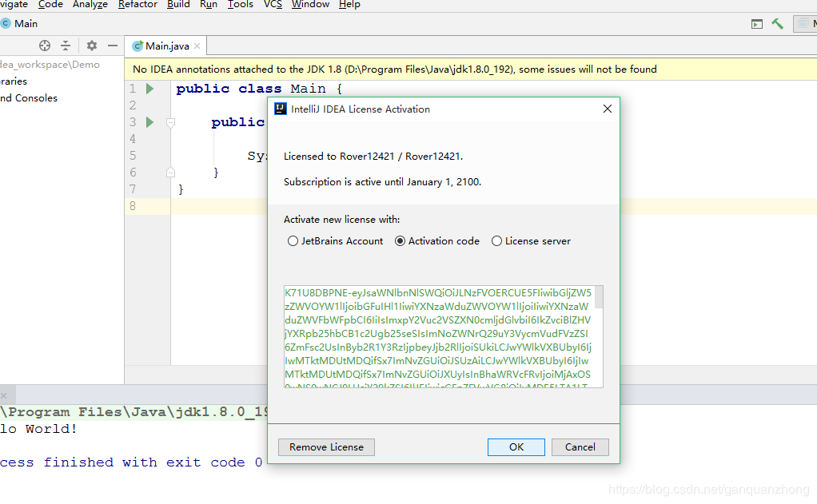Click the Remove License button
The height and width of the screenshot is (504, 817).
326,447
